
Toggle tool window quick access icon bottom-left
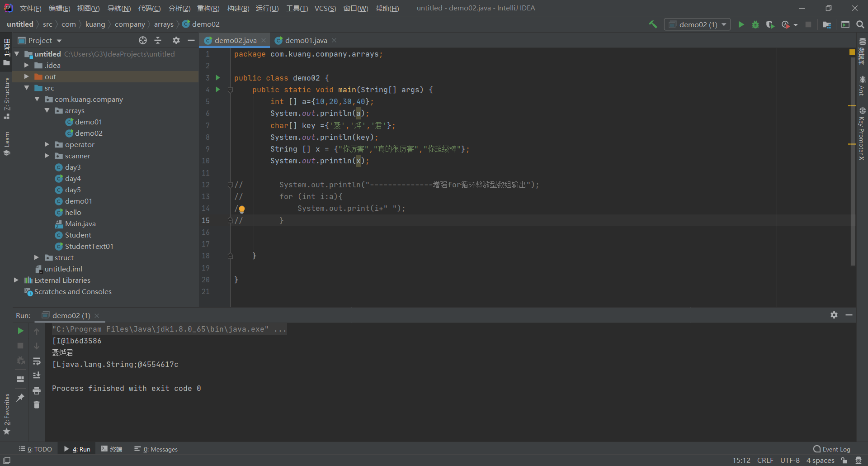click(x=7, y=461)
